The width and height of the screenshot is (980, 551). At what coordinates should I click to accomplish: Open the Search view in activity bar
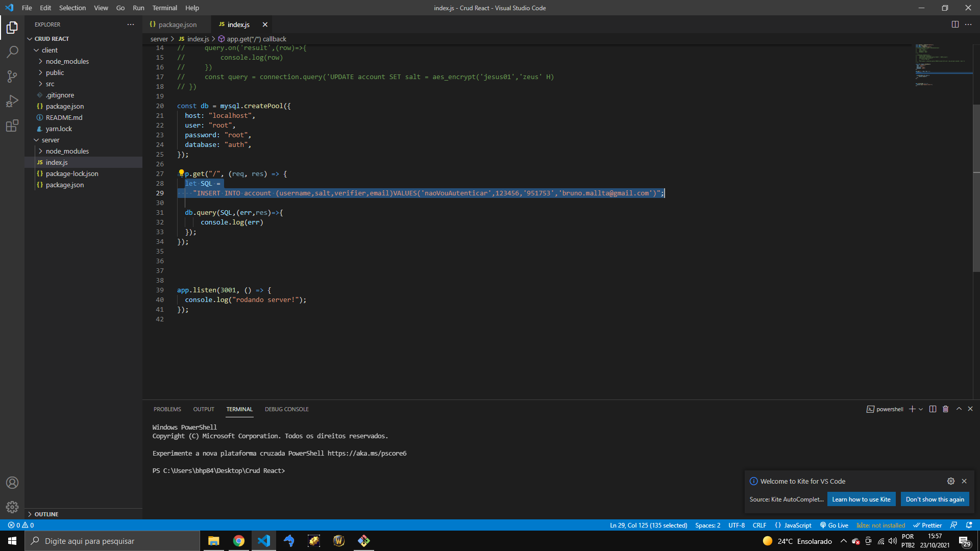click(12, 52)
